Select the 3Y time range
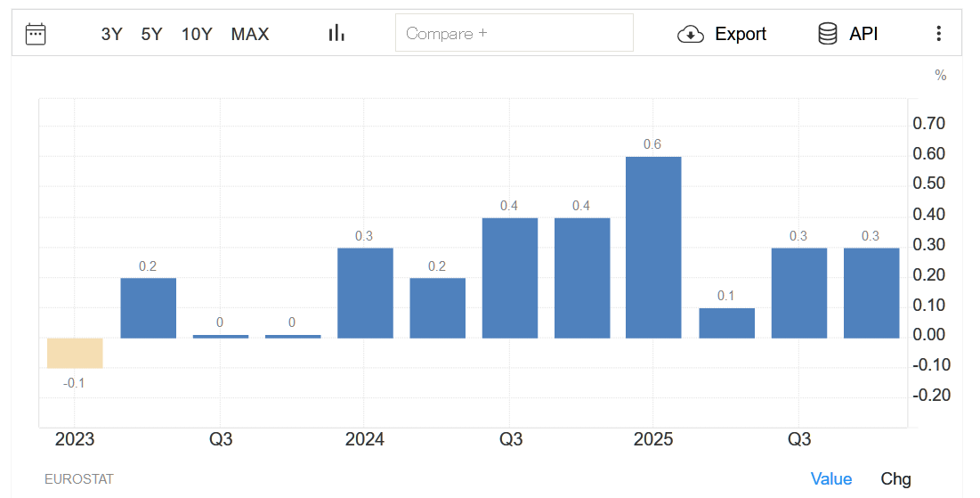Image resolution: width=980 pixels, height=498 pixels. [x=111, y=34]
